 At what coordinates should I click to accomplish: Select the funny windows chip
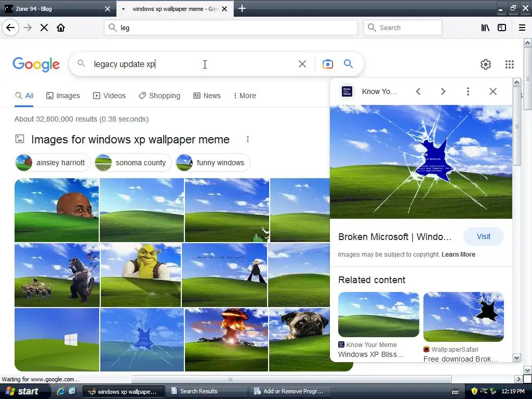(212, 163)
